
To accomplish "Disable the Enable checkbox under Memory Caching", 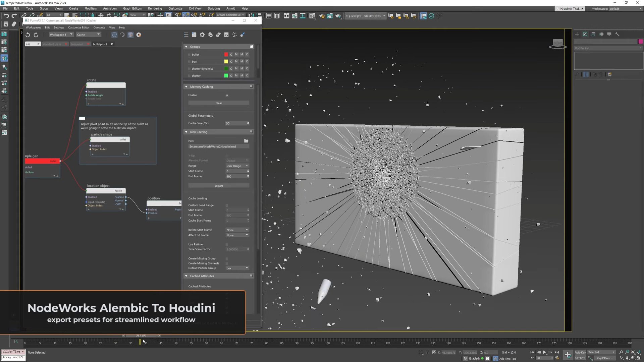I will [227, 95].
